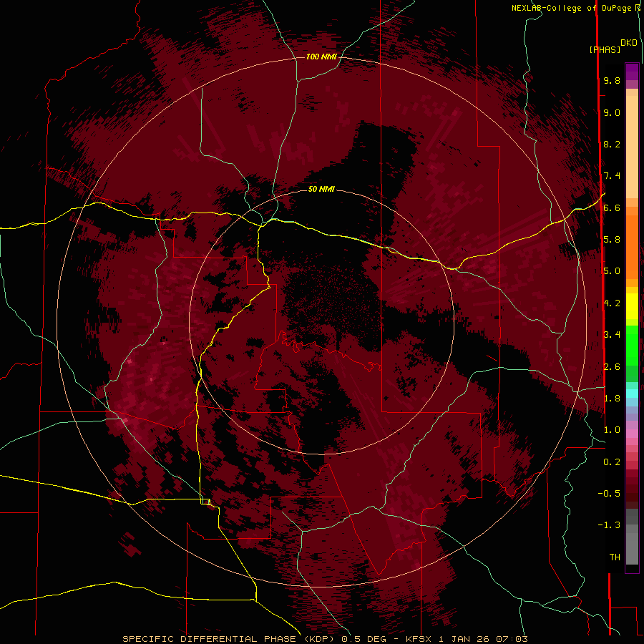Click the [PHAS] units label
Screen dimensions: 644x644
click(605, 50)
